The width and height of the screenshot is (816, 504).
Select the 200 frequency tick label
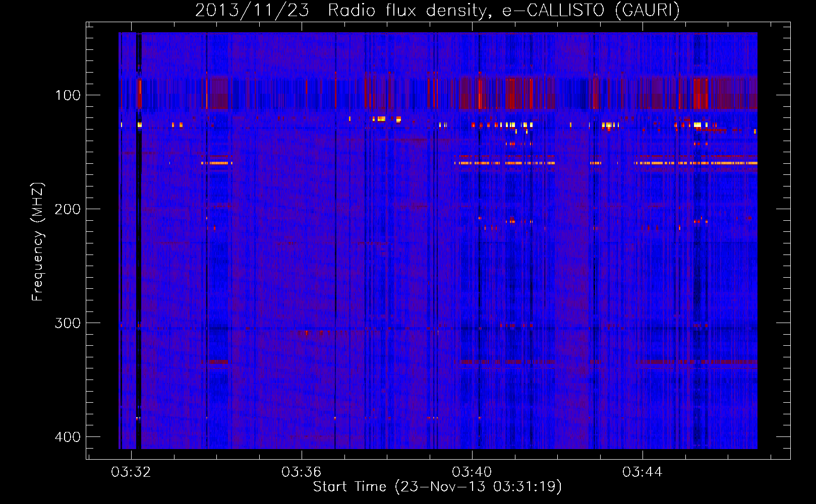(68, 209)
